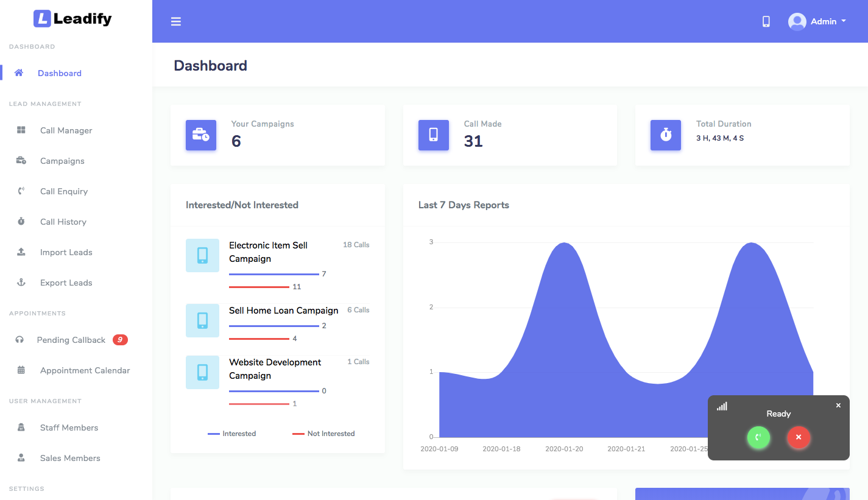The image size is (868, 500).
Task: Open Call Manager in sidebar
Action: pyautogui.click(x=66, y=130)
